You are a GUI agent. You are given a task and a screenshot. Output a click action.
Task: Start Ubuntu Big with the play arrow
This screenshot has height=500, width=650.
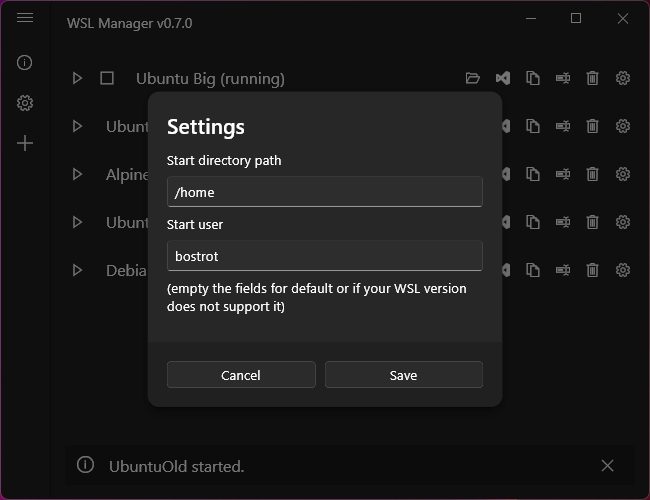coord(77,78)
